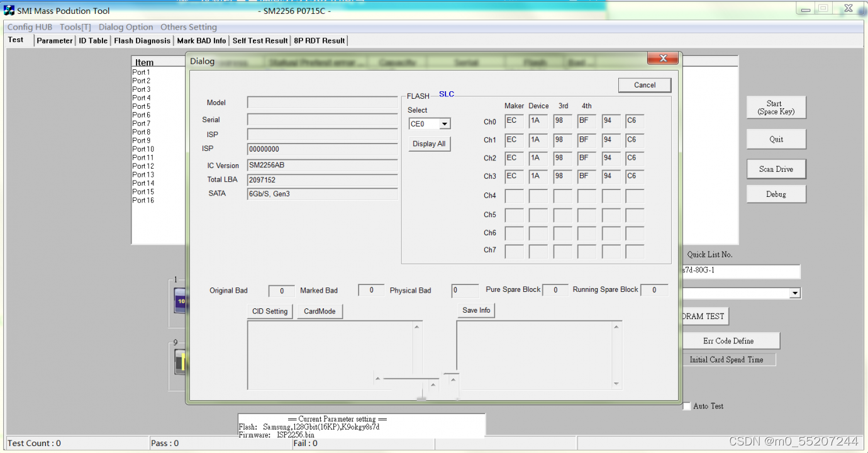
Task: Click the CID Setting button
Action: 270,311
